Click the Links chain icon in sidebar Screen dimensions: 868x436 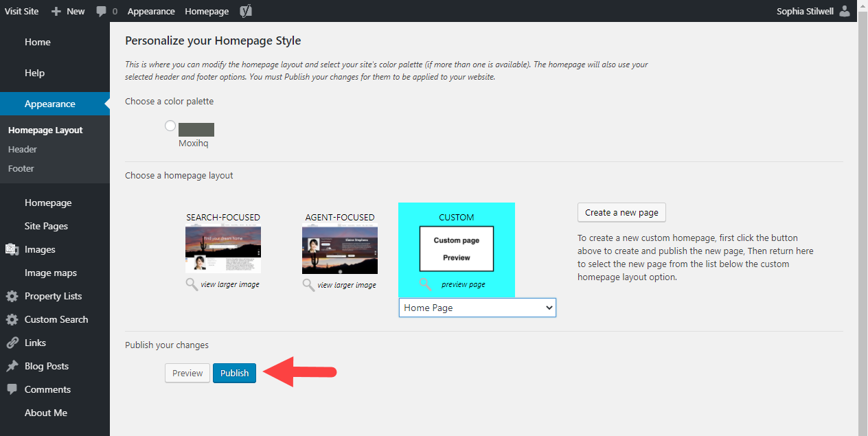coord(12,343)
